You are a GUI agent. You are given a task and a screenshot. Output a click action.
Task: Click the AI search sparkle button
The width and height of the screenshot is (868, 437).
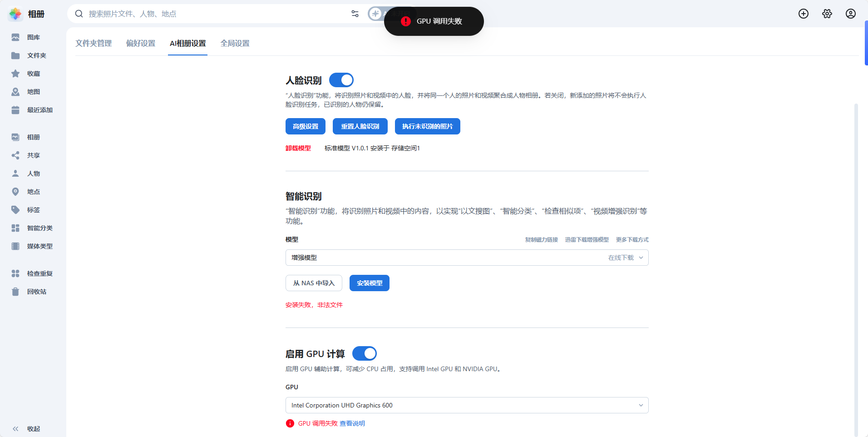[376, 14]
